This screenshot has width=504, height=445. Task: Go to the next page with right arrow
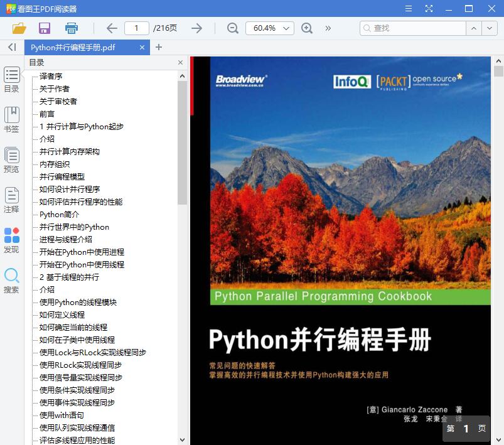(x=196, y=28)
